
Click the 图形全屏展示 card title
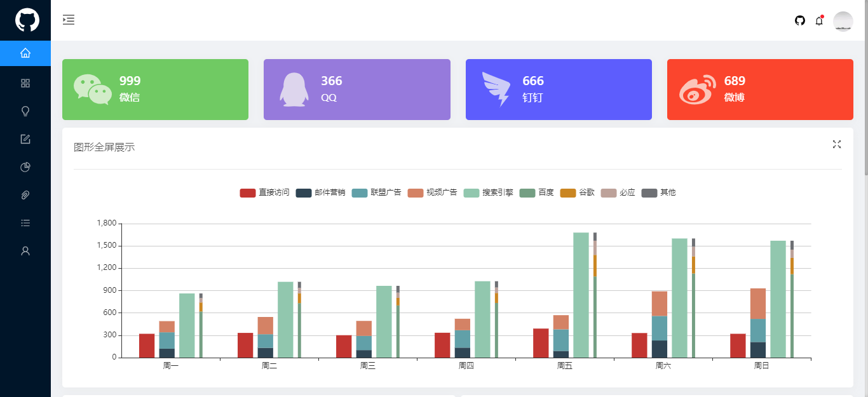(x=104, y=147)
